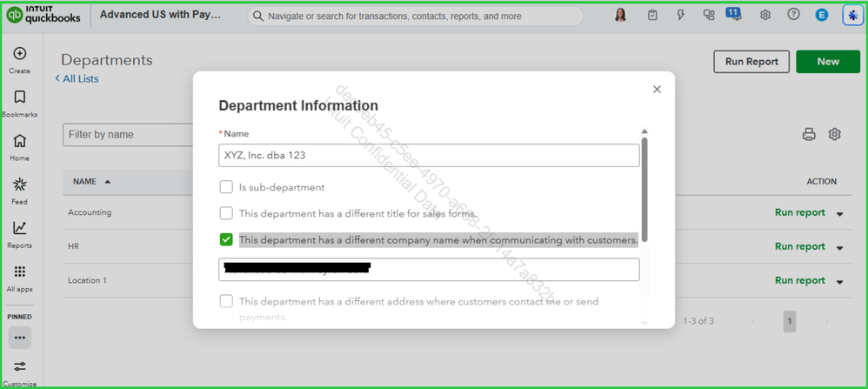Click the lightning bolt icon

681,16
